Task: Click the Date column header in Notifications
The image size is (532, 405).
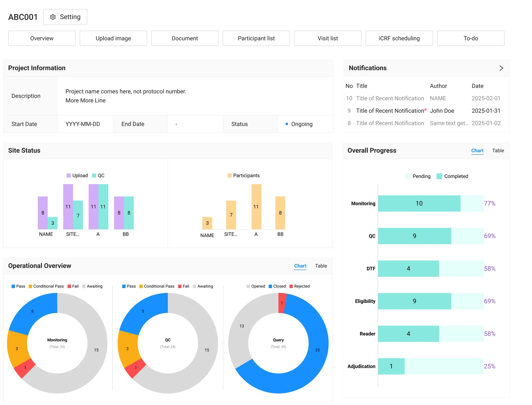Action: 477,86
